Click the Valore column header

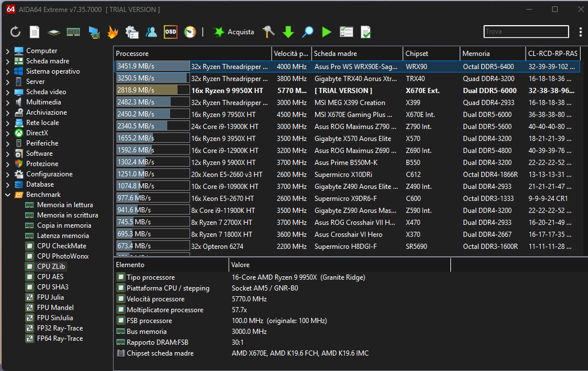339,265
